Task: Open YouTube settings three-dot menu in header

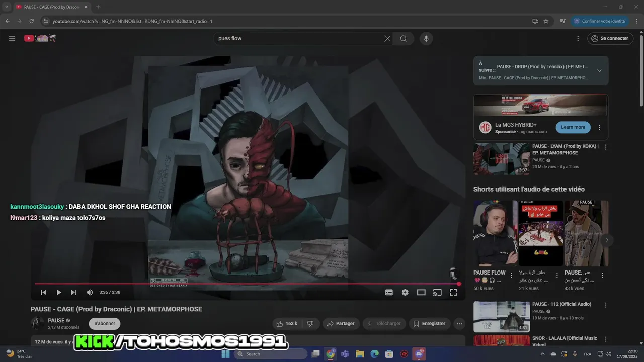Action: [578, 39]
